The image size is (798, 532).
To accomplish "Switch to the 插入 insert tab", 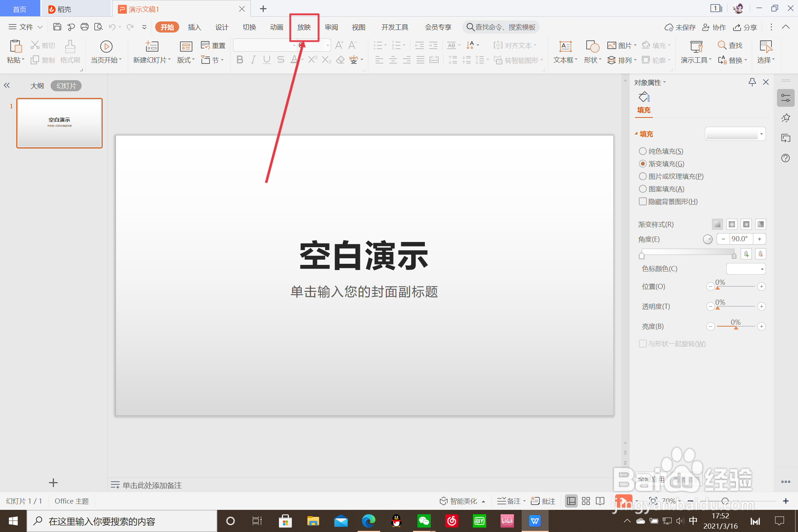I will [194, 27].
